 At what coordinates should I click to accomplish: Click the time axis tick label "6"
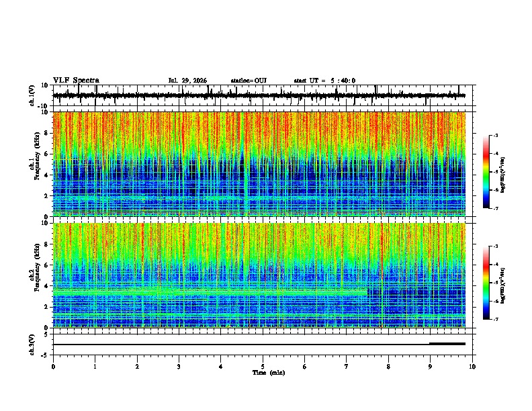304,366
